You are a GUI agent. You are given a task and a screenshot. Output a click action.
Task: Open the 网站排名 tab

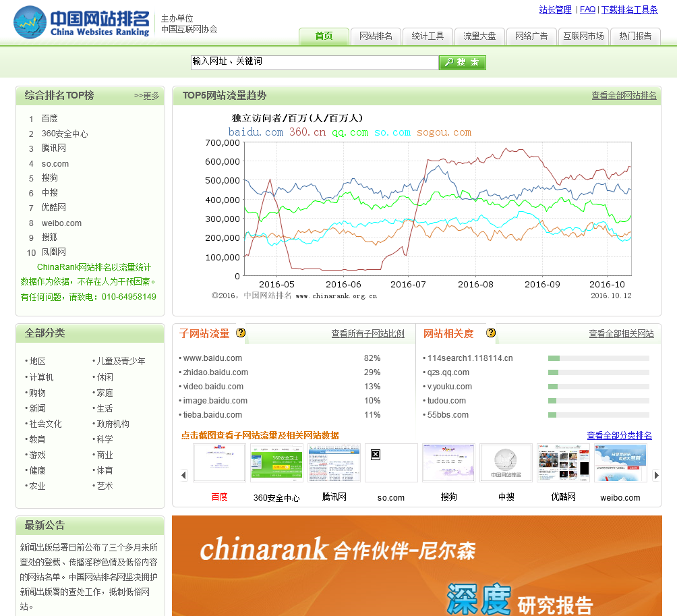376,36
